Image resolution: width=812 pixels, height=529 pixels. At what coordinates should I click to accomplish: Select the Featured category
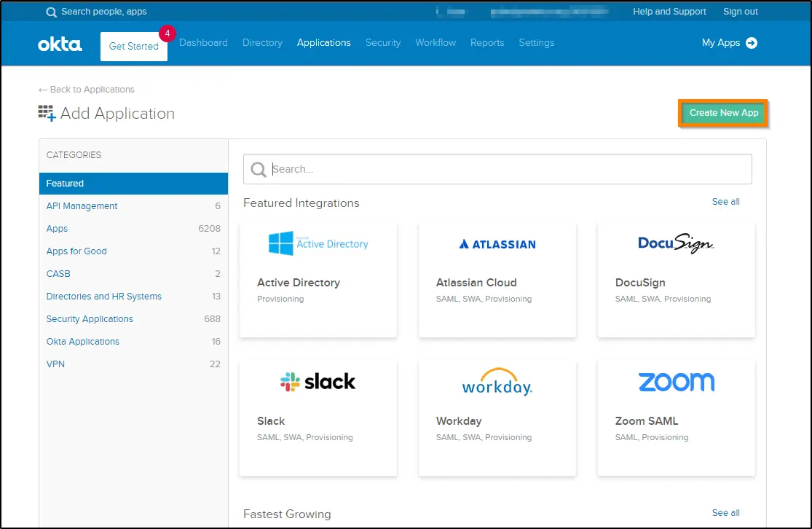pyautogui.click(x=133, y=184)
